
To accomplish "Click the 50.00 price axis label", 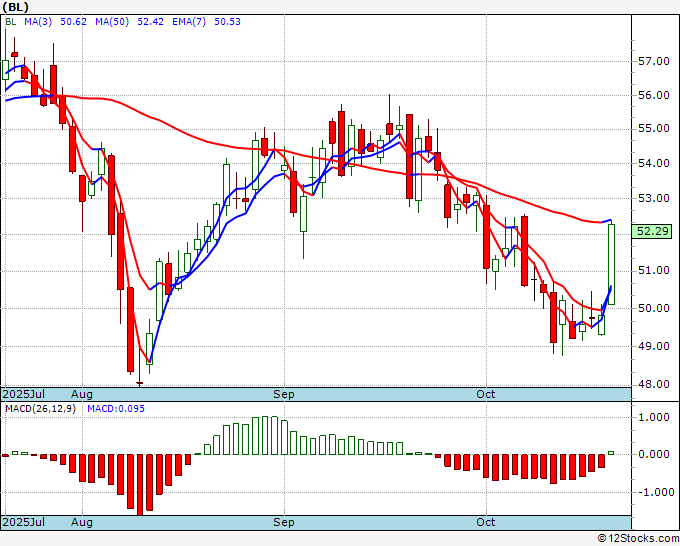I will pyautogui.click(x=654, y=308).
